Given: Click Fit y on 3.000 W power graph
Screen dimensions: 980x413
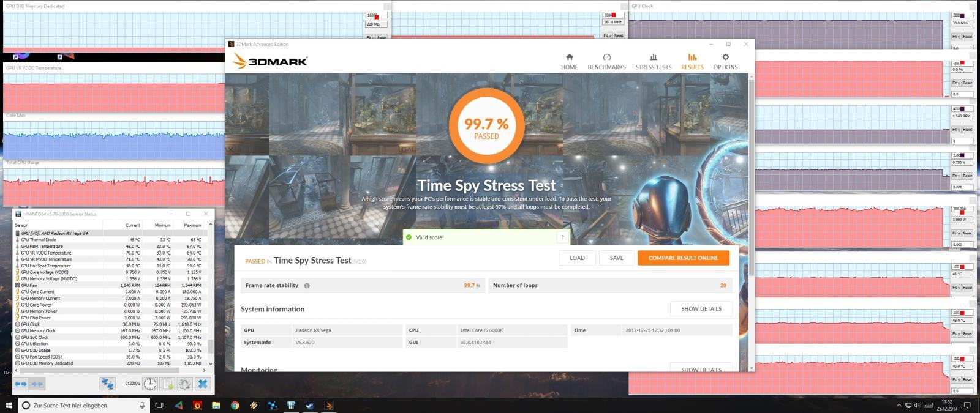Looking at the screenshot, I should tap(956, 233).
